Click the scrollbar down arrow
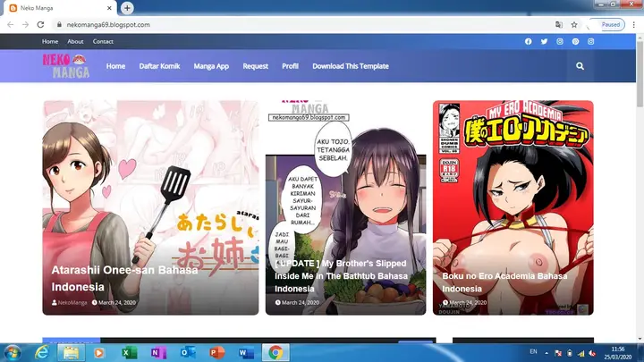This screenshot has height=362, width=644. (640, 339)
